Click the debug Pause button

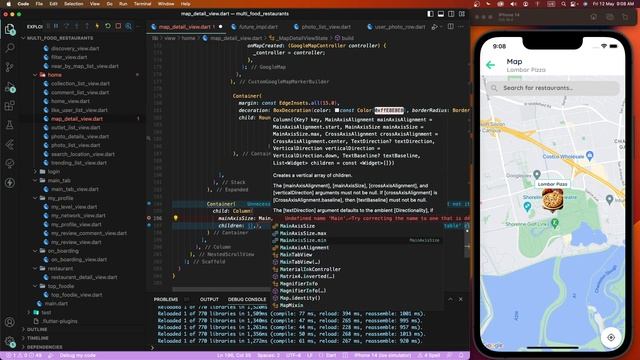pyautogui.click(x=56, y=27)
